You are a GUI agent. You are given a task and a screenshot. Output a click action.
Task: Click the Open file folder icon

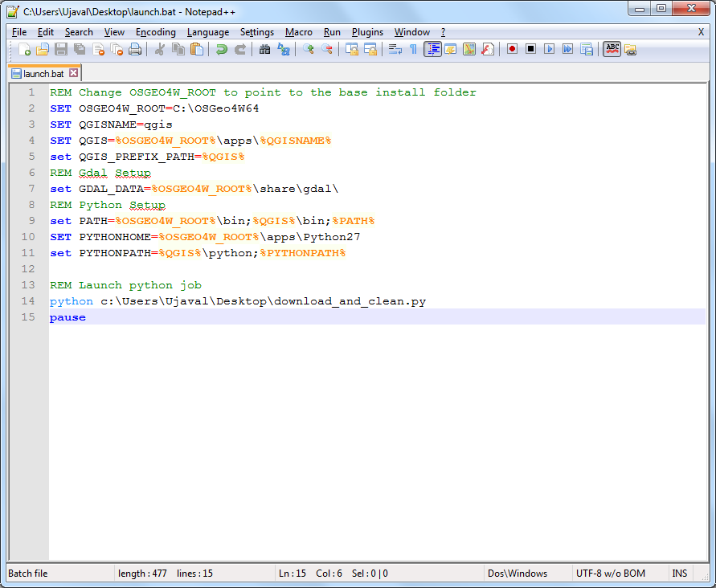coord(43,49)
